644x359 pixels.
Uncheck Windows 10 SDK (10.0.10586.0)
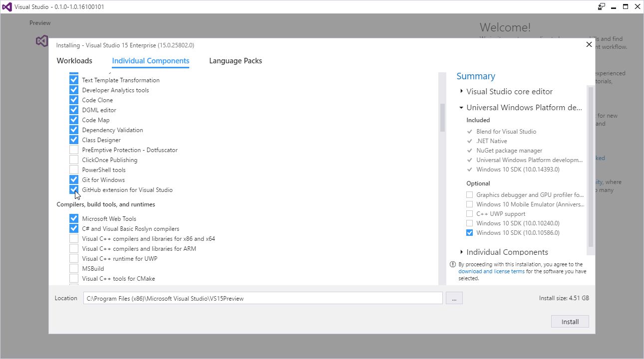469,233
